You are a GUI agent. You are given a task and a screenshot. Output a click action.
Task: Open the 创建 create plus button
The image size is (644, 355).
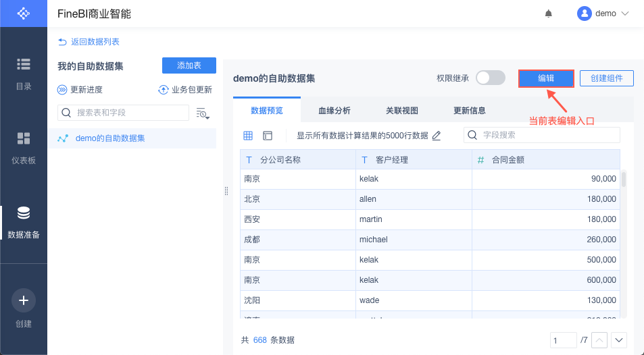click(24, 300)
